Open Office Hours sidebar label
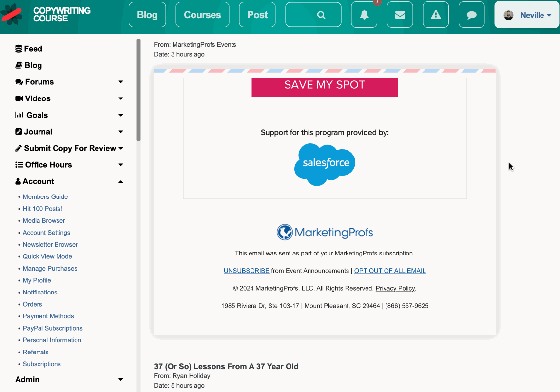Viewport: 560px width, 392px height. pyautogui.click(x=49, y=165)
